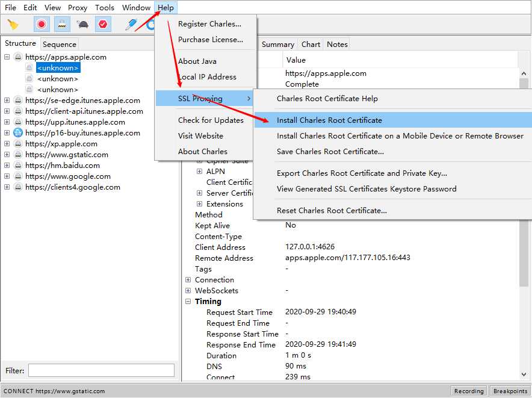Open the View menu
This screenshot has height=398, width=532.
(52, 7)
